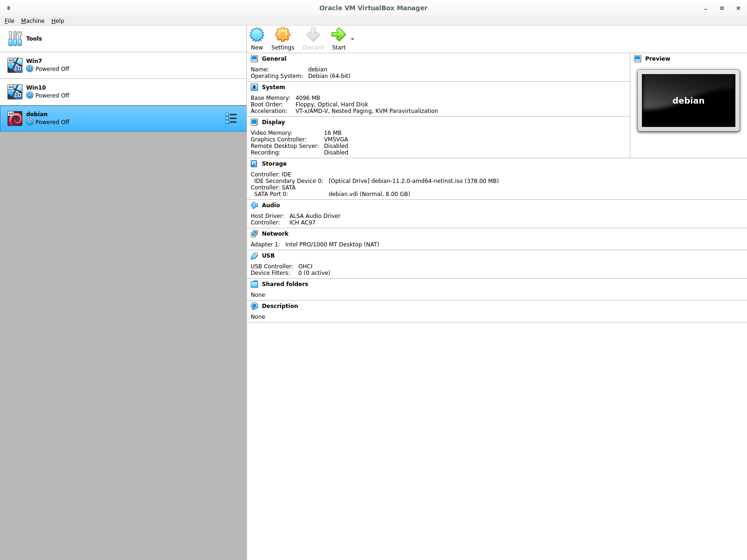Click the debian preview thumbnail

tap(688, 100)
